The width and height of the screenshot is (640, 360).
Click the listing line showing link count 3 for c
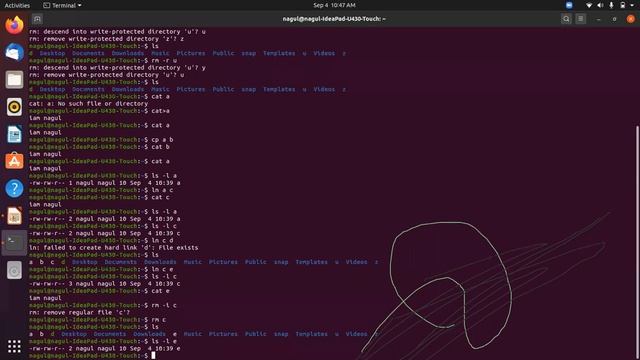coord(104,284)
